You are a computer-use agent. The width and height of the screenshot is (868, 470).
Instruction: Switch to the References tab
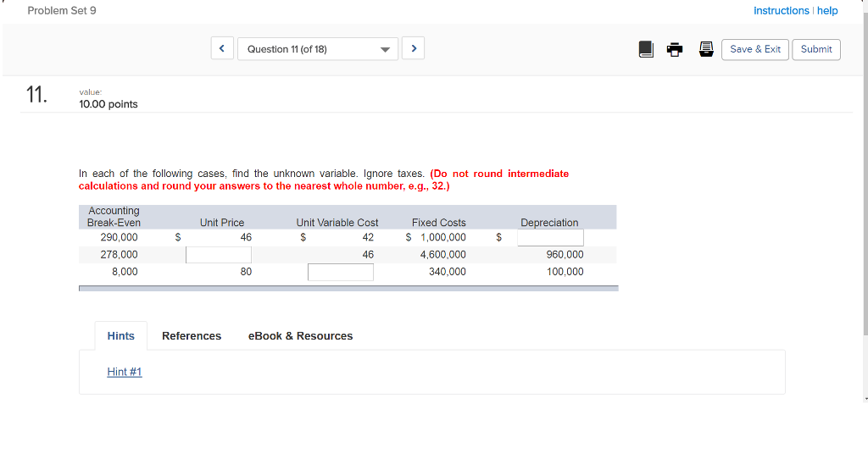point(192,336)
